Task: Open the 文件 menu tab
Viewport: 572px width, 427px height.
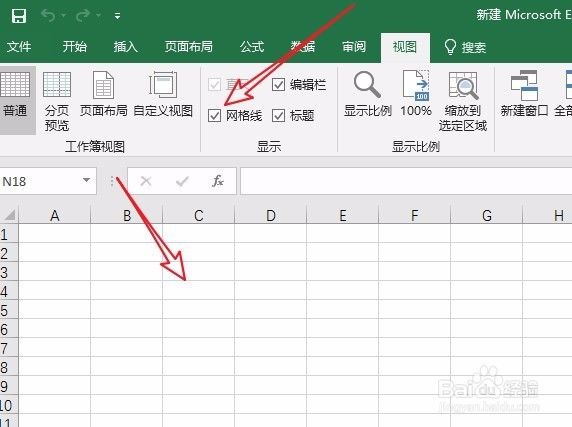Action: tap(19, 47)
